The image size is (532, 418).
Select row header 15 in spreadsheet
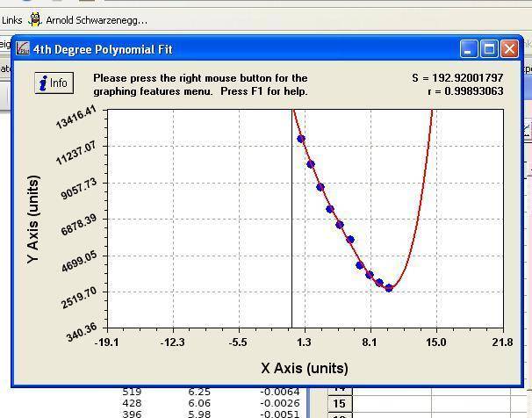339,404
